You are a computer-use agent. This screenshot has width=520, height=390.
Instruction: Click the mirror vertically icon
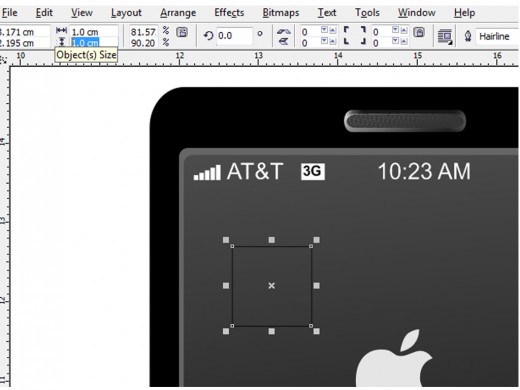click(x=284, y=41)
